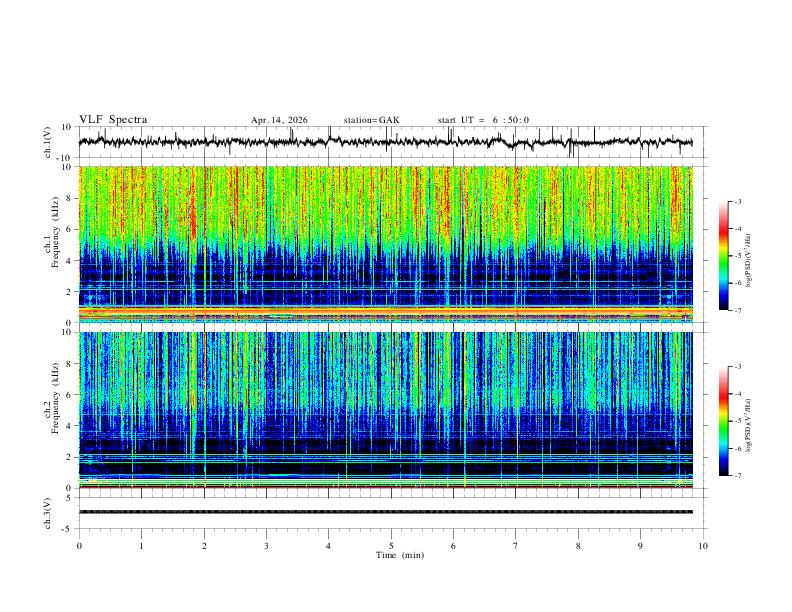Click the upper colorbar 'log(PSD)(V²/Hz)' label
The image size is (792, 612).
click(749, 261)
